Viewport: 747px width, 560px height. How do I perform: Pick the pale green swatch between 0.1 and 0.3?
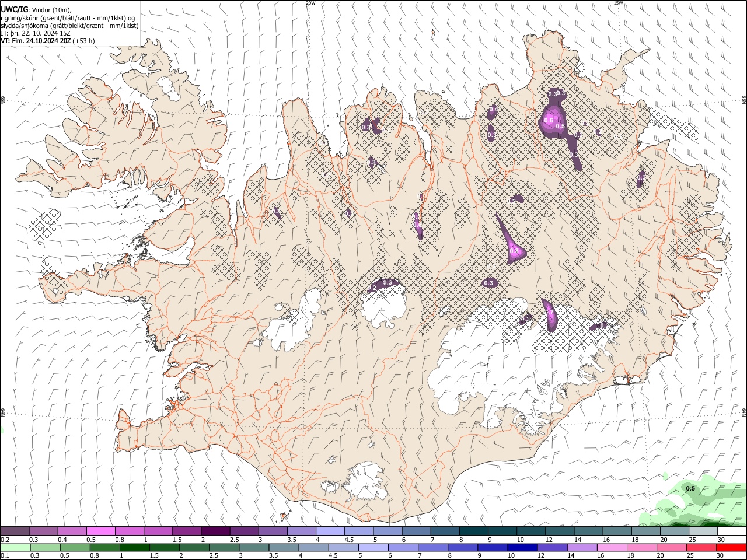15,547
